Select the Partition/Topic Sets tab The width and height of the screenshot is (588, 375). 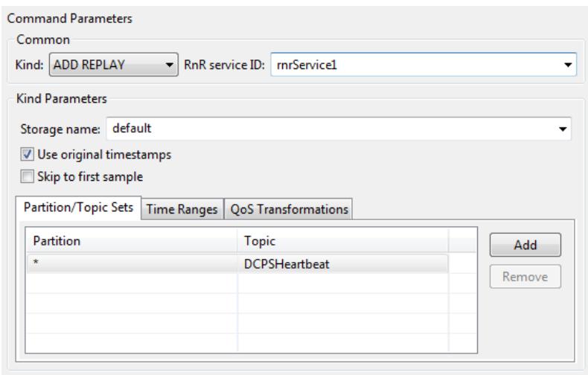coord(78,208)
